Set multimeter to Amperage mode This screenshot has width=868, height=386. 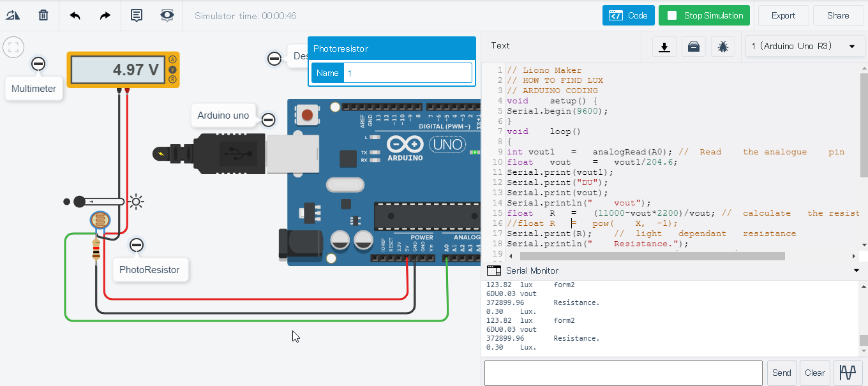pos(172,59)
